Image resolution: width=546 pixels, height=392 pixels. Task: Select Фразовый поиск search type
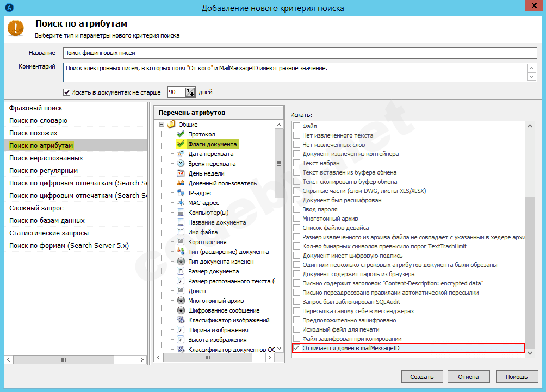76,108
